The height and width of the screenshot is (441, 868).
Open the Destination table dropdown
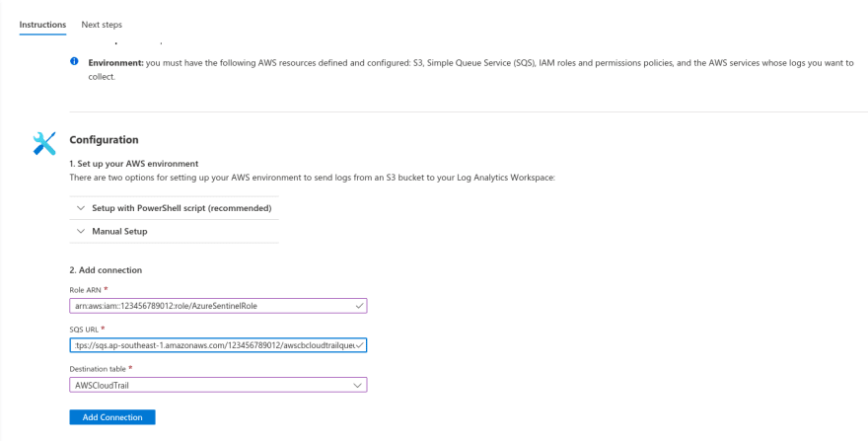point(218,385)
